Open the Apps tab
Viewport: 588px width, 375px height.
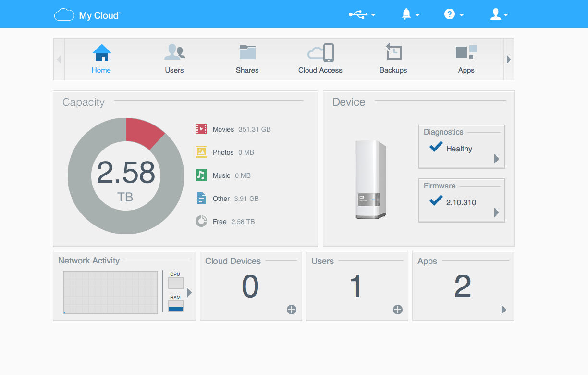click(466, 59)
